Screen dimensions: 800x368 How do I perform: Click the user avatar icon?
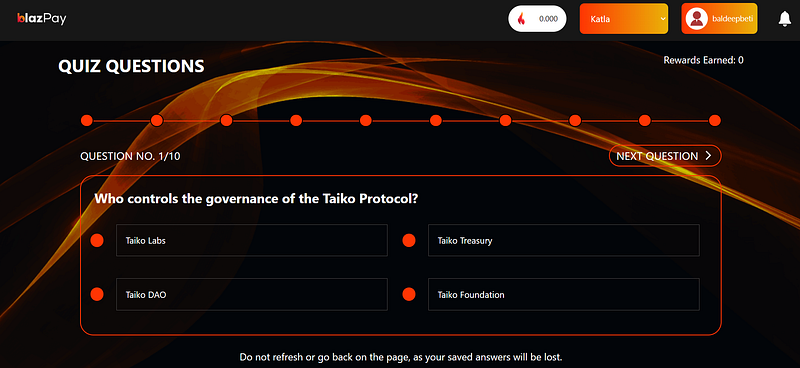click(x=696, y=19)
